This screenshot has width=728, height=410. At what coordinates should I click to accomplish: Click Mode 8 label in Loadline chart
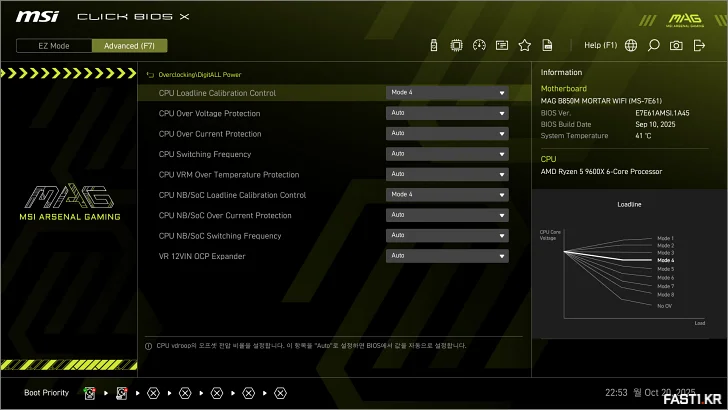click(x=665, y=295)
